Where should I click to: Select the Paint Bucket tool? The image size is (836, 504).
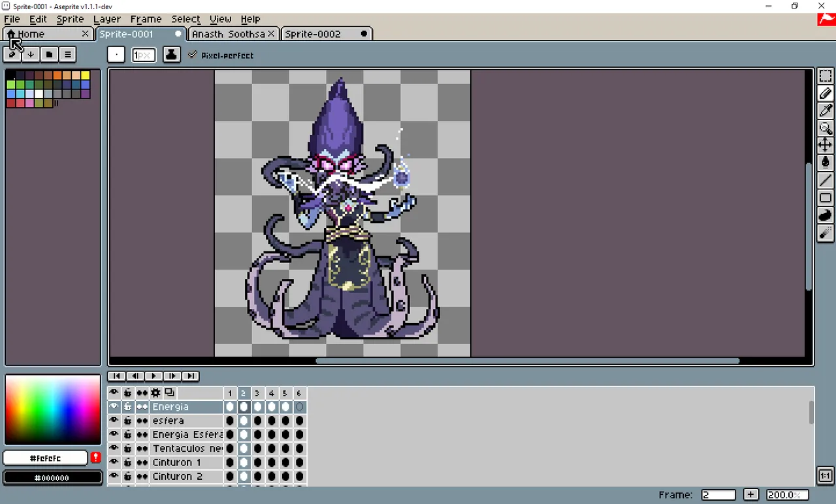click(x=826, y=163)
